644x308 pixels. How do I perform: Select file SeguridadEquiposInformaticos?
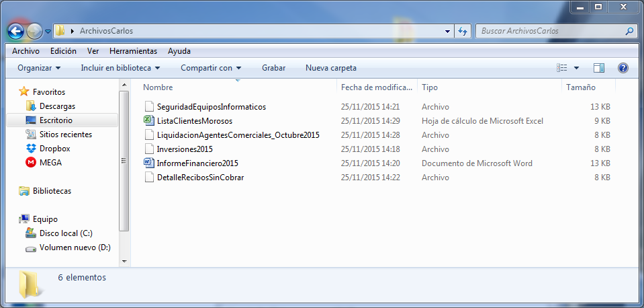click(211, 106)
